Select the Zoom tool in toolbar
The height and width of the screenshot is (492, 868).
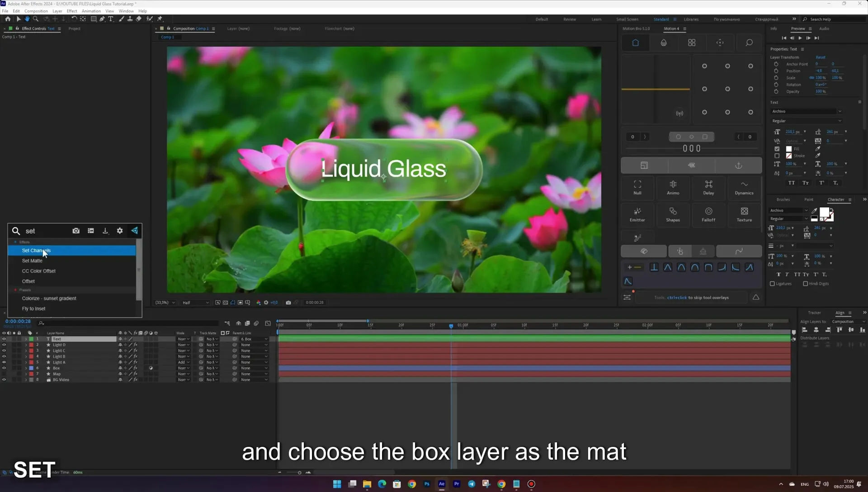(x=36, y=19)
